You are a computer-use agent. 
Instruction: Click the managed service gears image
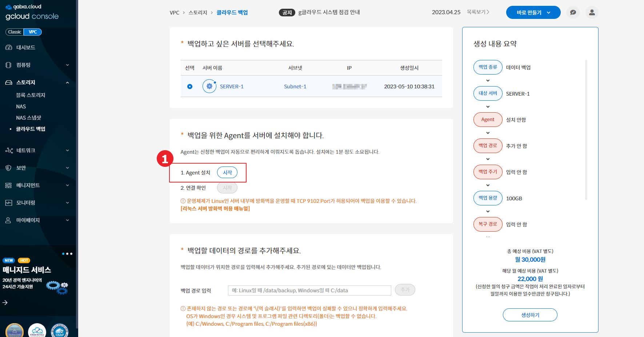pyautogui.click(x=57, y=287)
